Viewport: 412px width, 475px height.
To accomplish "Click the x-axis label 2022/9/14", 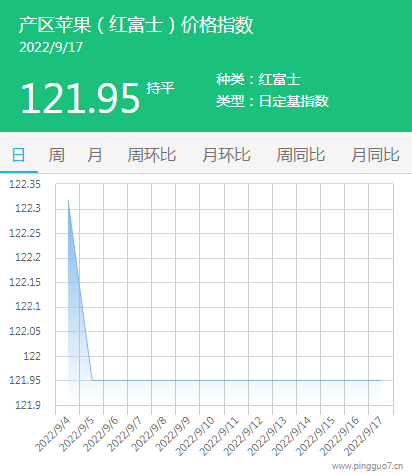I will coord(291,436).
